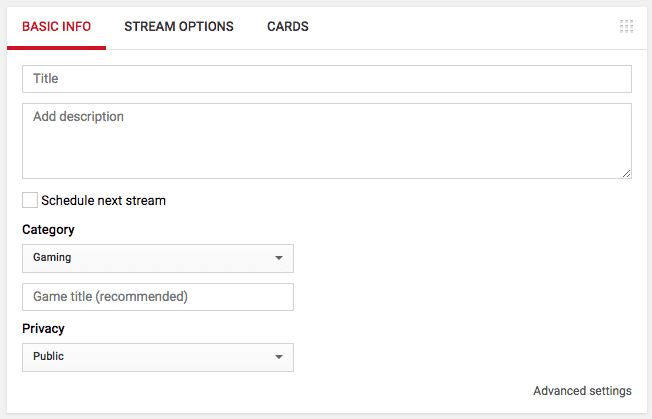Click the Category heading label

click(x=48, y=230)
